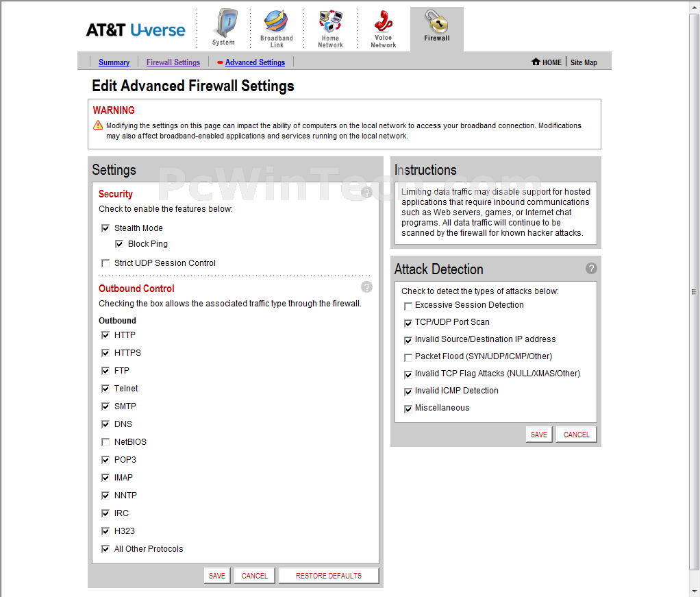Switch to the Summary tab

114,62
